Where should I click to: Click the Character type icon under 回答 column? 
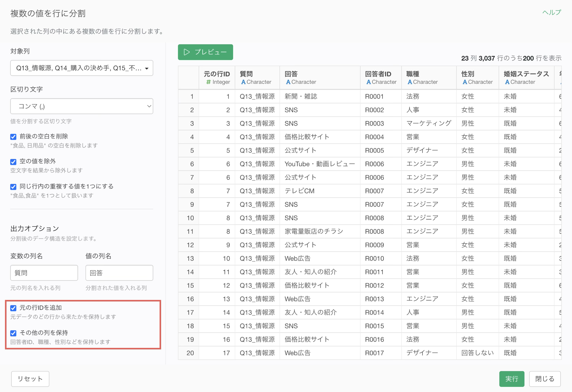[x=288, y=82]
